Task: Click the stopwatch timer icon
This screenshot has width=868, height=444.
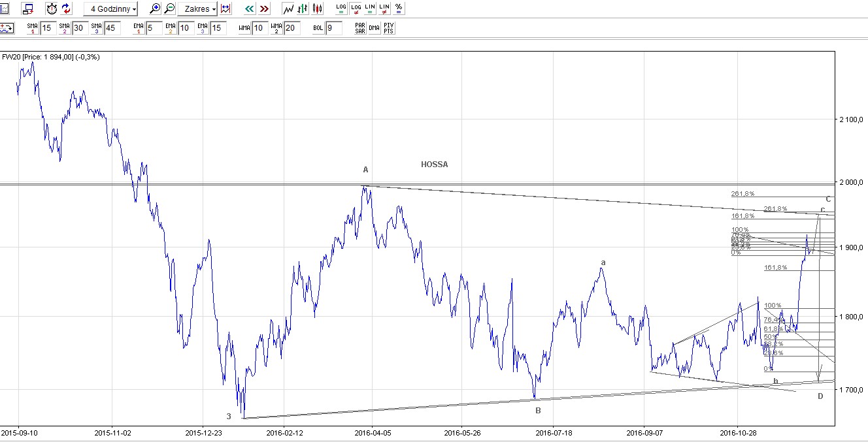Action: pos(52,8)
